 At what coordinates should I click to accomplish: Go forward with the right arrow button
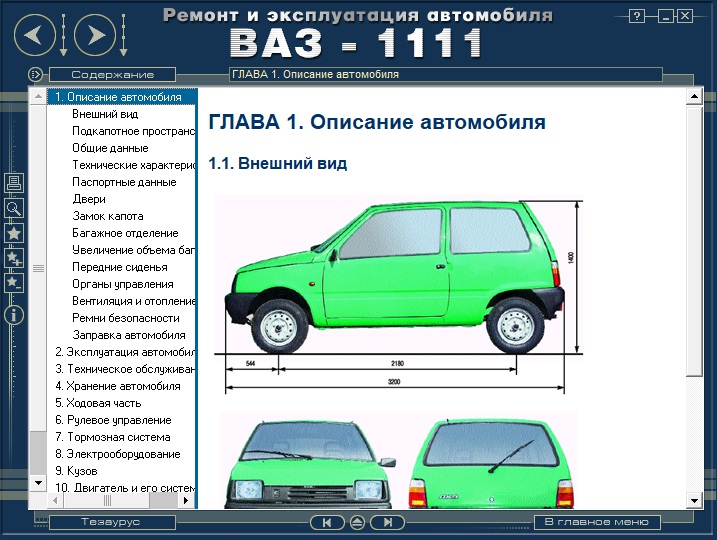point(95,35)
